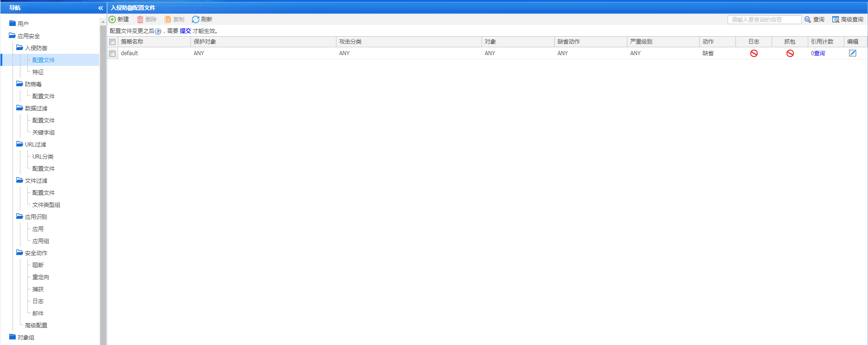Screen dimensions: 868x345
Task: Sort by 攻击分类 column header
Action: coord(409,42)
